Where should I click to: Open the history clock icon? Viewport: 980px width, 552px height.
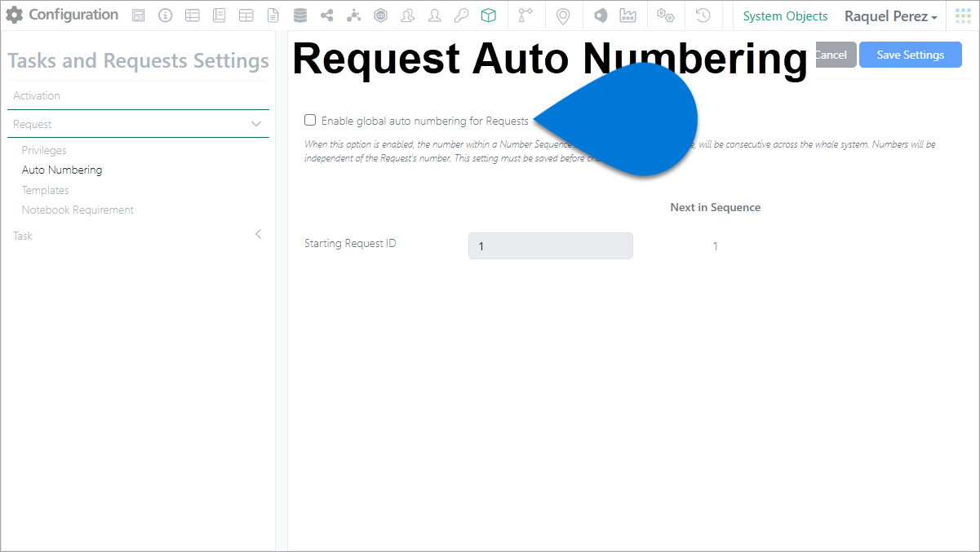pyautogui.click(x=703, y=15)
